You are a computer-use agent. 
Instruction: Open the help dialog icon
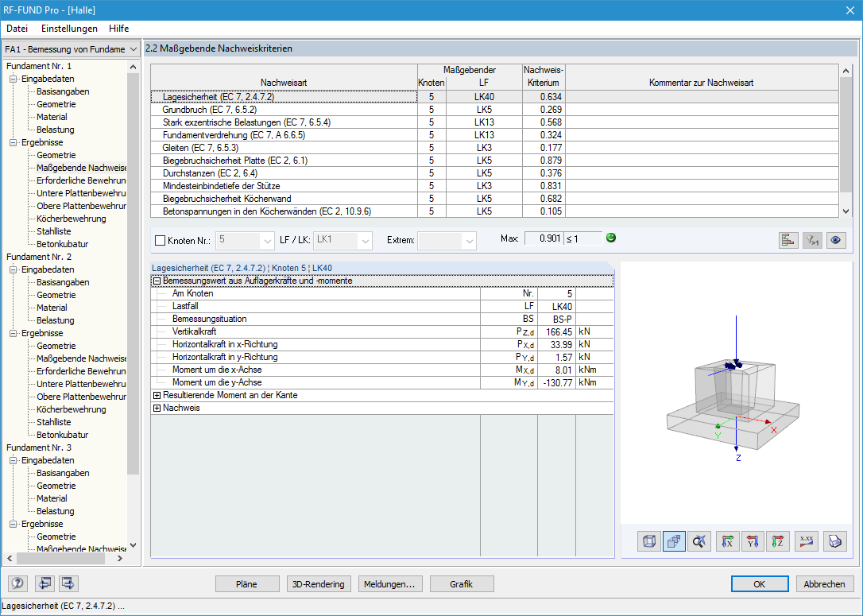click(18, 583)
